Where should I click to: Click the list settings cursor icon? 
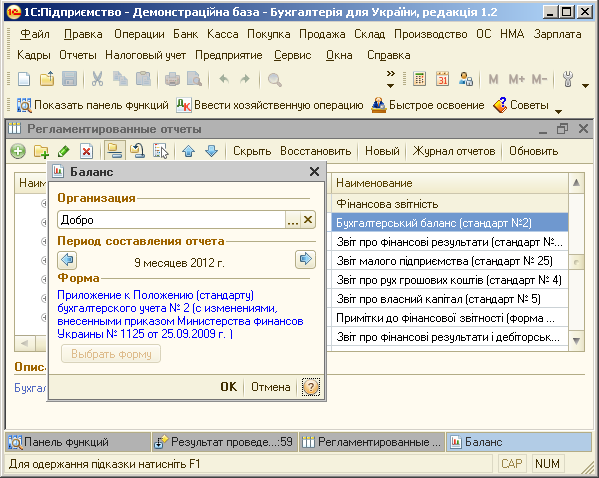(160, 151)
